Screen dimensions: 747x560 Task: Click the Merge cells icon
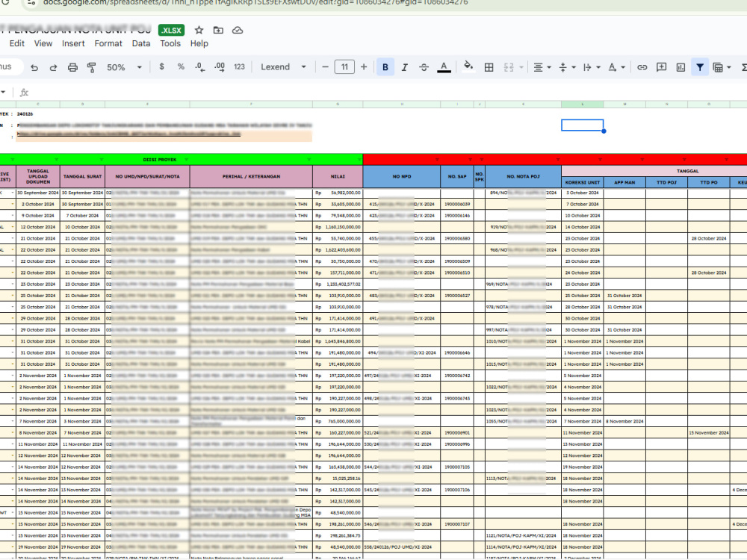pos(508,67)
